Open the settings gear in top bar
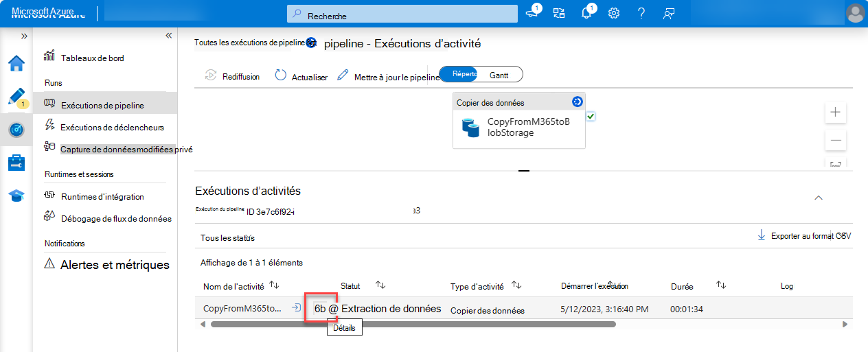 coord(614,13)
